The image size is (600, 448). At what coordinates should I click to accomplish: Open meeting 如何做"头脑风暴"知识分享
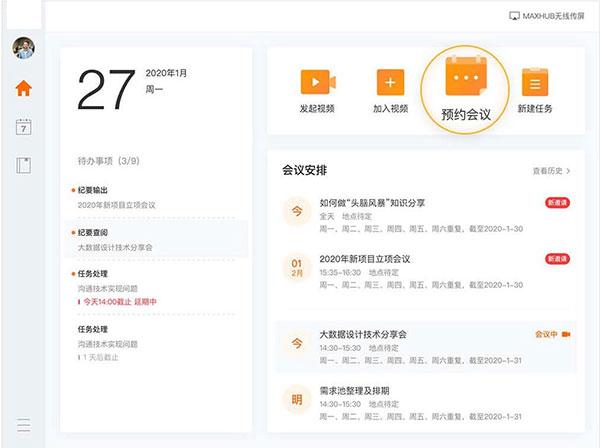[372, 203]
